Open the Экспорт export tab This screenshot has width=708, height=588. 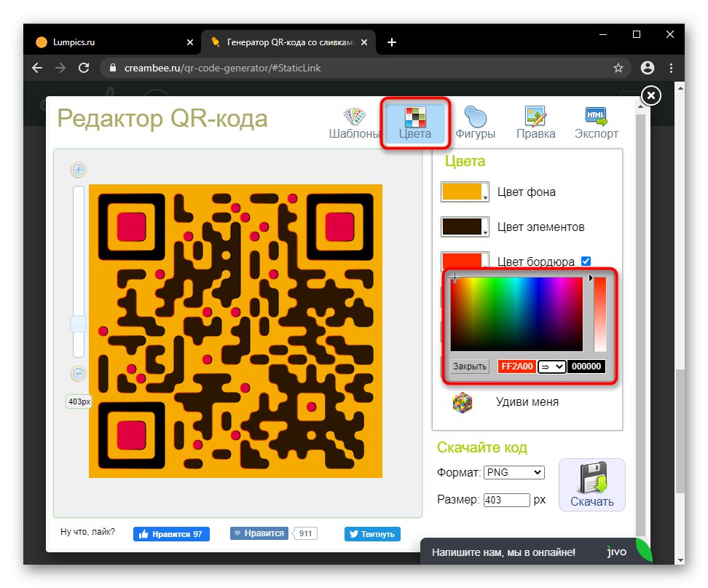596,123
